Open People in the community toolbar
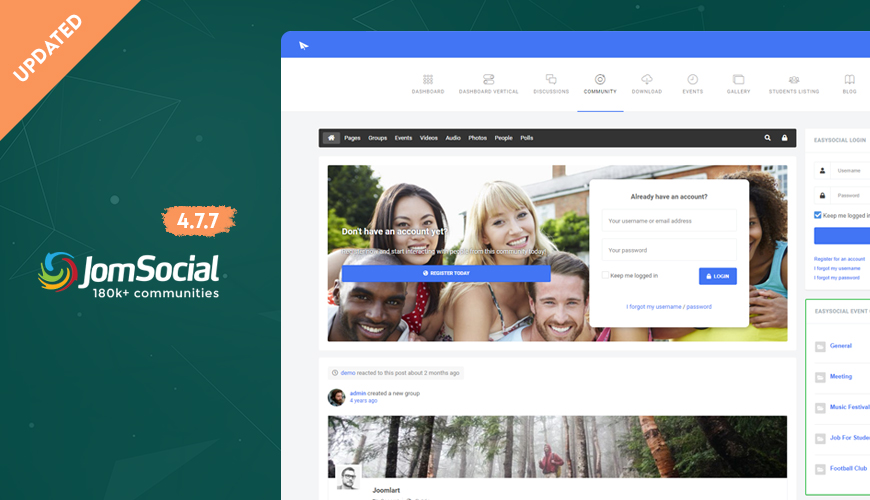 coord(503,138)
